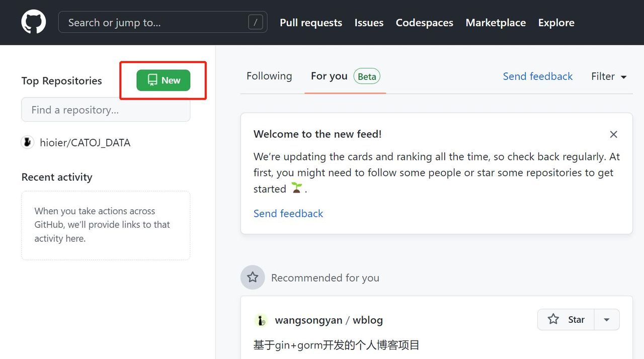Viewport: 644px width, 359px height.
Task: Click the GitHub logo in top bar
Action: pyautogui.click(x=33, y=21)
